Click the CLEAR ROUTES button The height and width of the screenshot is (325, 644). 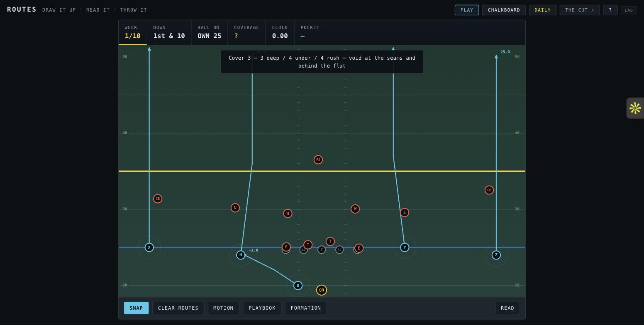tap(178, 308)
